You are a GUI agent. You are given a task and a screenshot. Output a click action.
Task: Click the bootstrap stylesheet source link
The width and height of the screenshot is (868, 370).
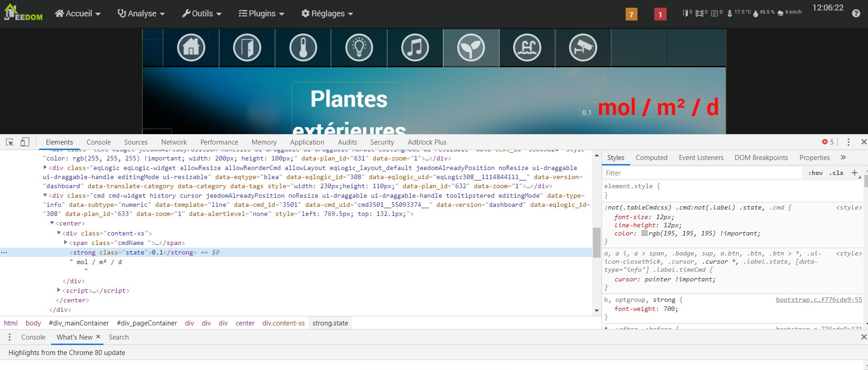coord(819,300)
